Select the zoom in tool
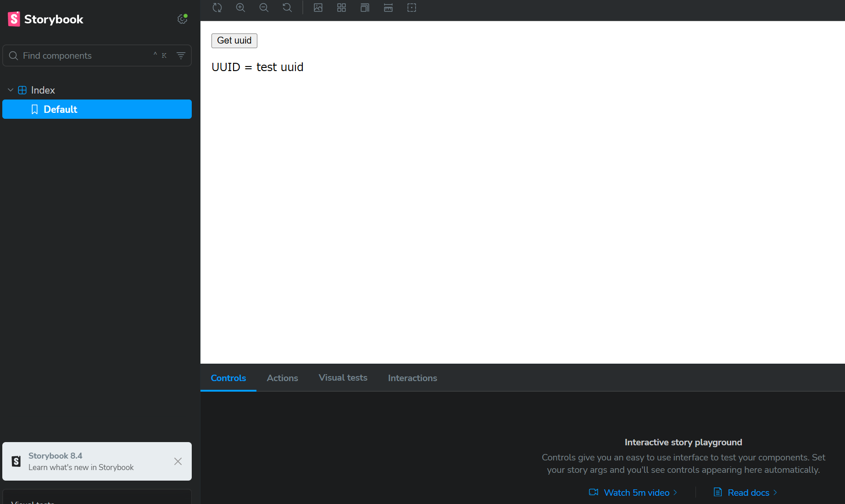The height and width of the screenshot is (504, 845). [x=240, y=8]
